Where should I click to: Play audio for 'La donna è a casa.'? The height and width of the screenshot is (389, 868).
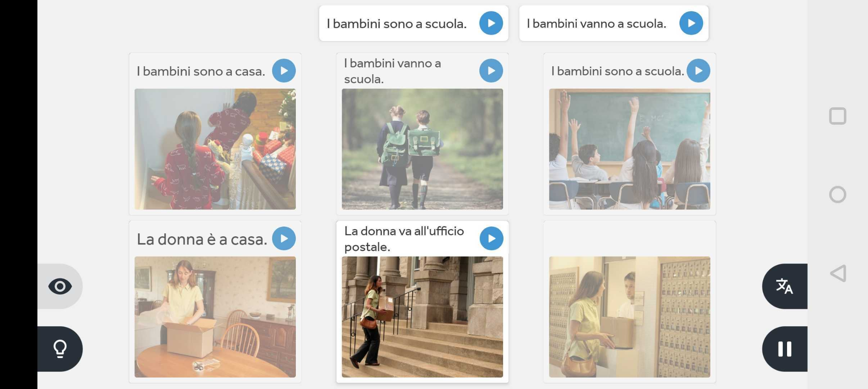point(284,238)
